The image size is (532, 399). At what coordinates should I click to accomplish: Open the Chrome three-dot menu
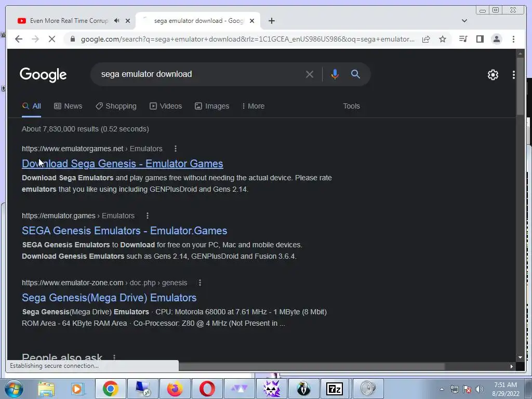(x=513, y=39)
